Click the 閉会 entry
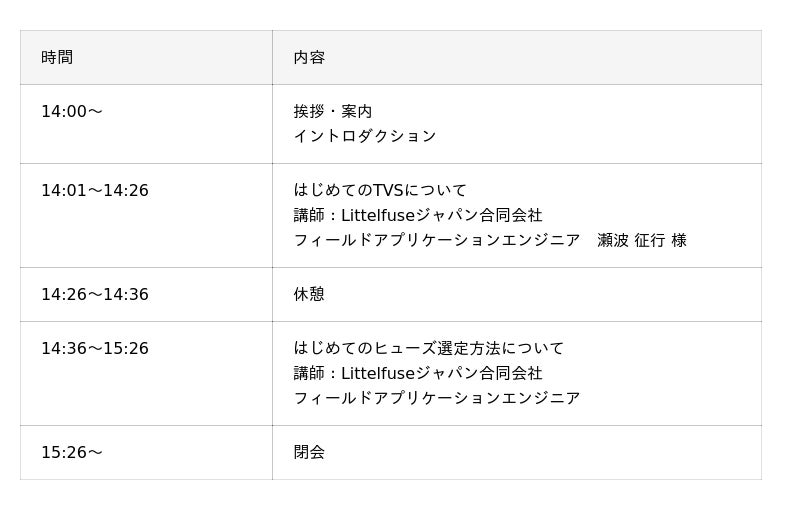The height and width of the screenshot is (510, 800). click(309, 453)
